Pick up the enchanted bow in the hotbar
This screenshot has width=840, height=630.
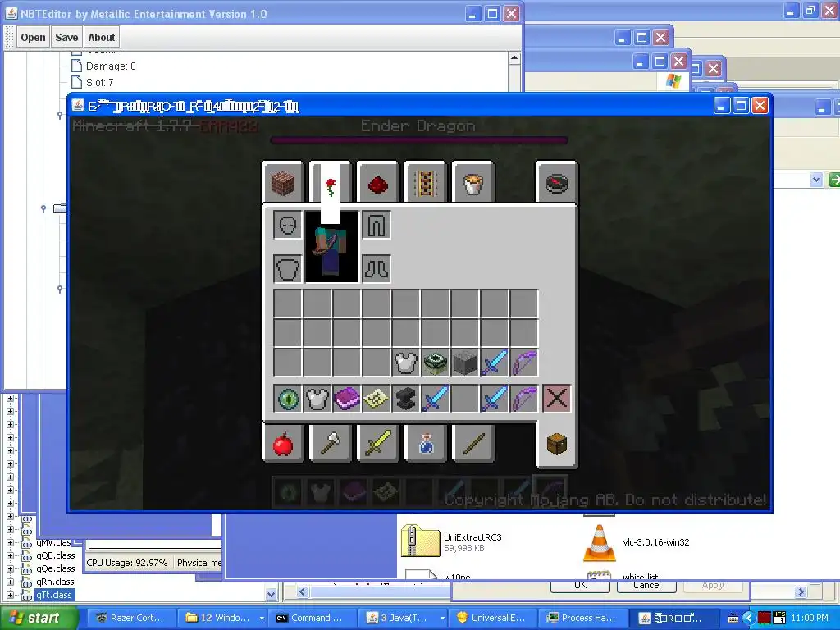523,399
